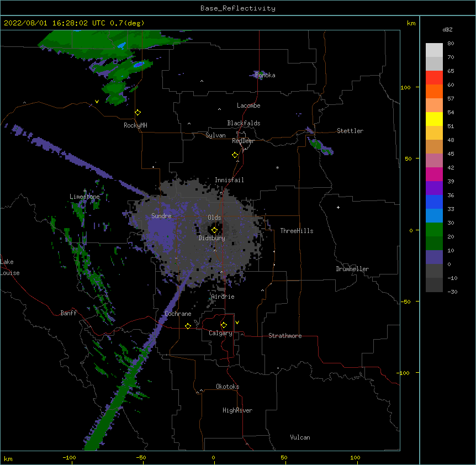Click the km unit label at bottom left
This screenshot has height=465, width=476.
tap(8, 458)
